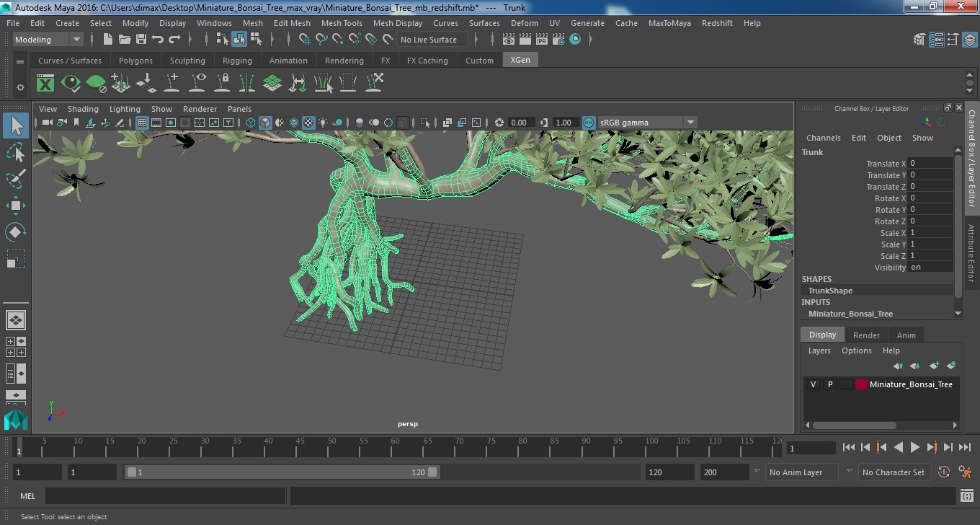Click the current frame number field
The width and height of the screenshot is (980, 525).
click(811, 448)
